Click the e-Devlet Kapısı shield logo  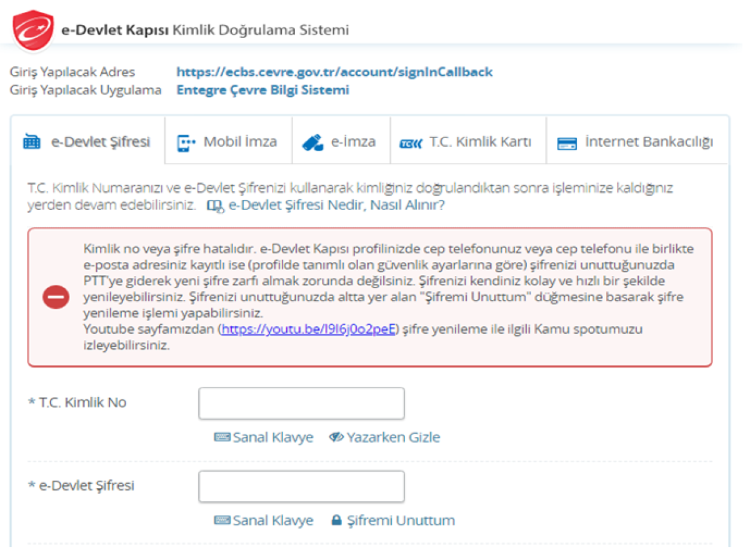[x=34, y=31]
